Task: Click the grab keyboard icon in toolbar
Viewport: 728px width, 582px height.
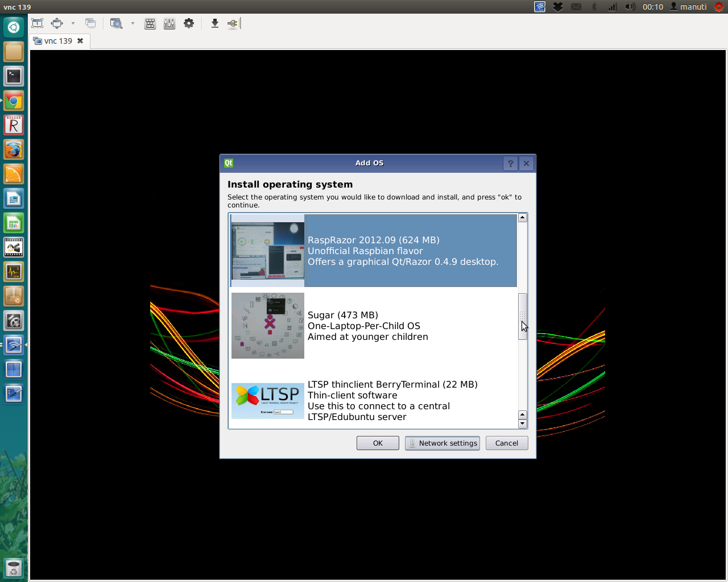Action: point(150,23)
